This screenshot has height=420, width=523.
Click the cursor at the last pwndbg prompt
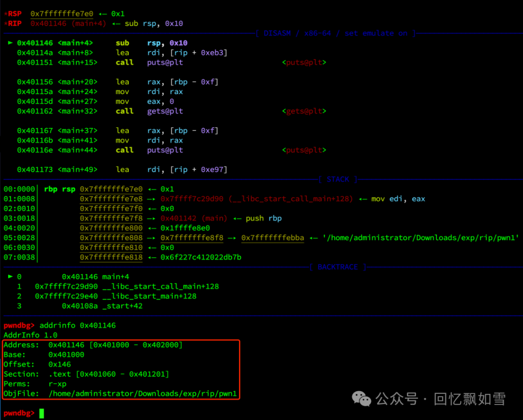pyautogui.click(x=42, y=413)
